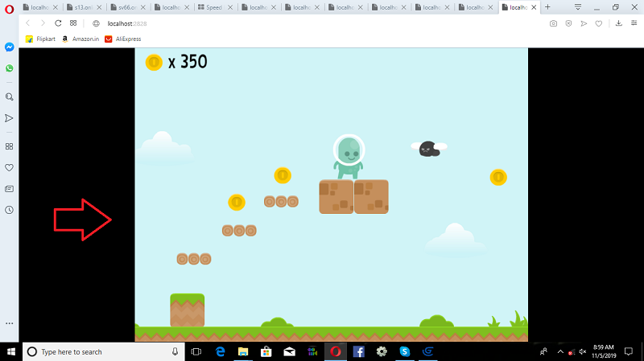Open the People icon in system tray
The width and height of the screenshot is (644, 361).
click(x=543, y=351)
